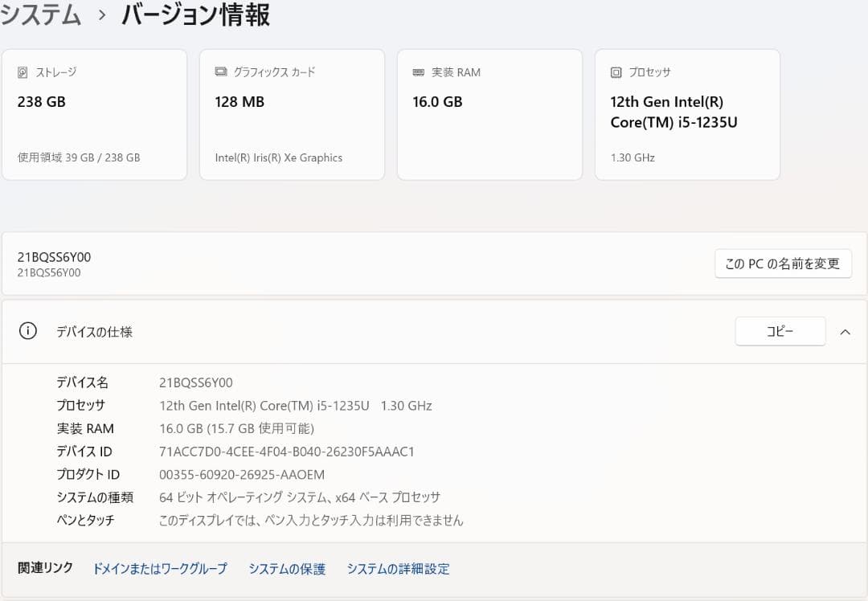The height and width of the screenshot is (601, 868).
Task: Open ドメインまたはワークグループ link
Action: point(160,568)
